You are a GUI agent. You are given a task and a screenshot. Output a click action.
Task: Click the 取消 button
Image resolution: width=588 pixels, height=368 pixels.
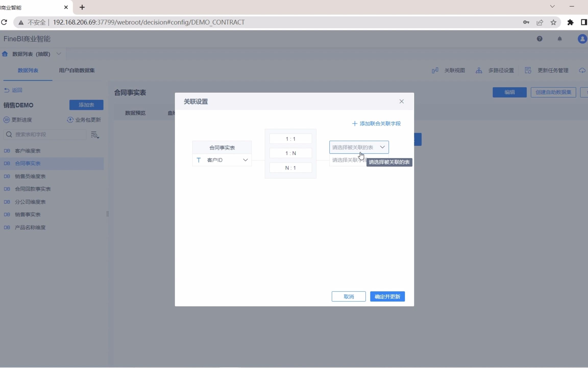tap(349, 296)
